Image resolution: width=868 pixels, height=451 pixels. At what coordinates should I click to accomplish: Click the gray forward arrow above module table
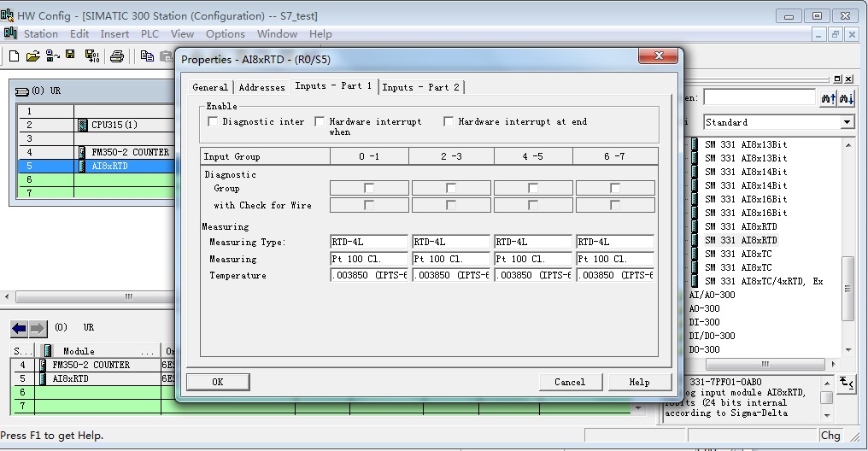pyautogui.click(x=37, y=329)
